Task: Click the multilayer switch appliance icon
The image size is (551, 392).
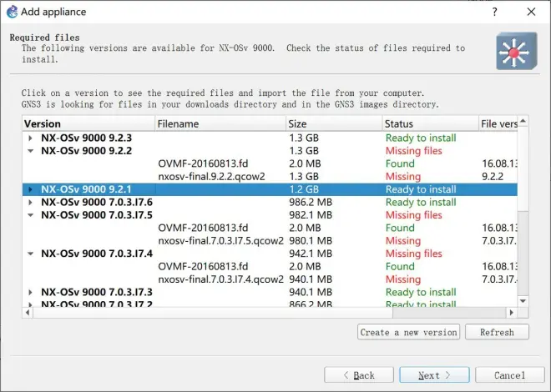Action: tap(517, 51)
